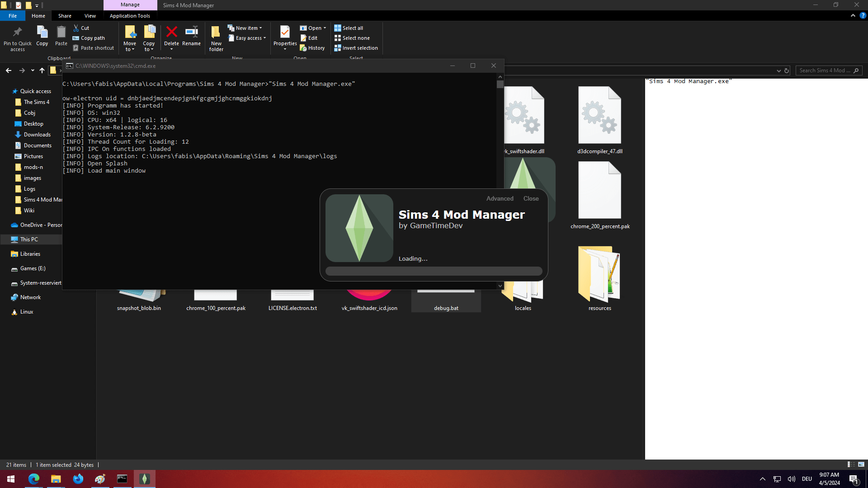Click Pin to Quick access icon
Image resolution: width=868 pixels, height=488 pixels.
[x=18, y=32]
